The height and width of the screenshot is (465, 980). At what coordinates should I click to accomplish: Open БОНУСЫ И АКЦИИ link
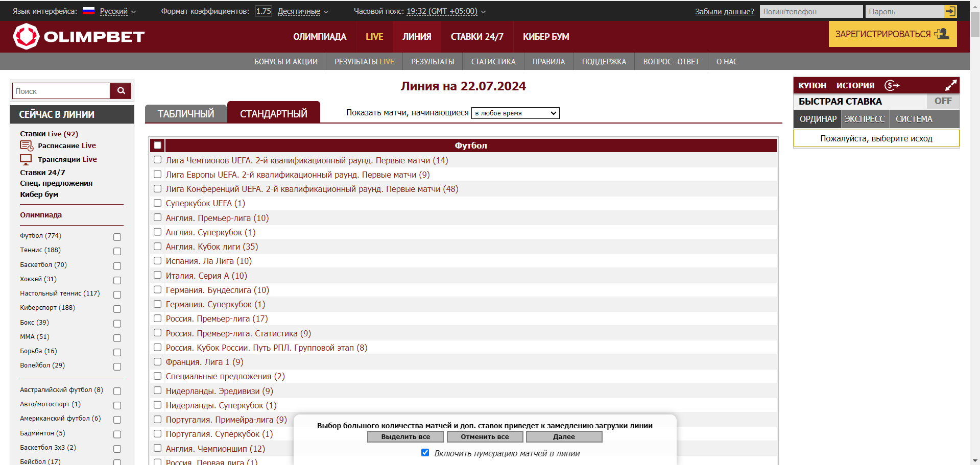(286, 62)
